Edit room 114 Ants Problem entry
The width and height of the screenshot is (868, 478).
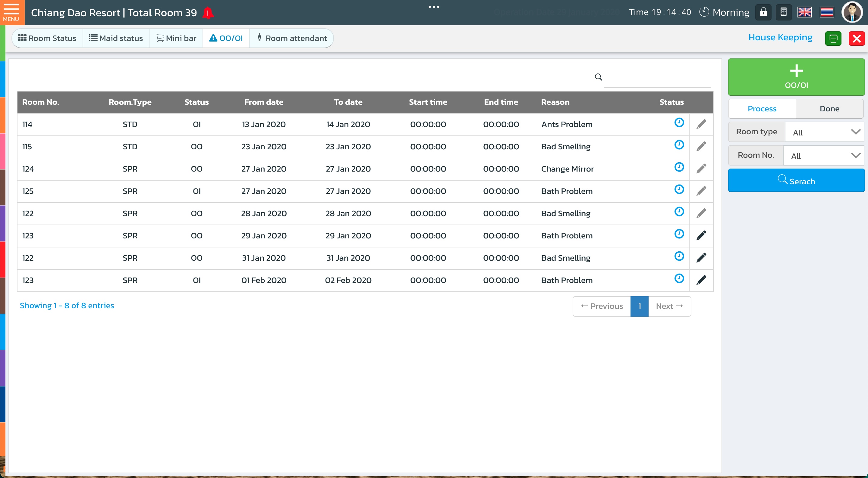[701, 124]
